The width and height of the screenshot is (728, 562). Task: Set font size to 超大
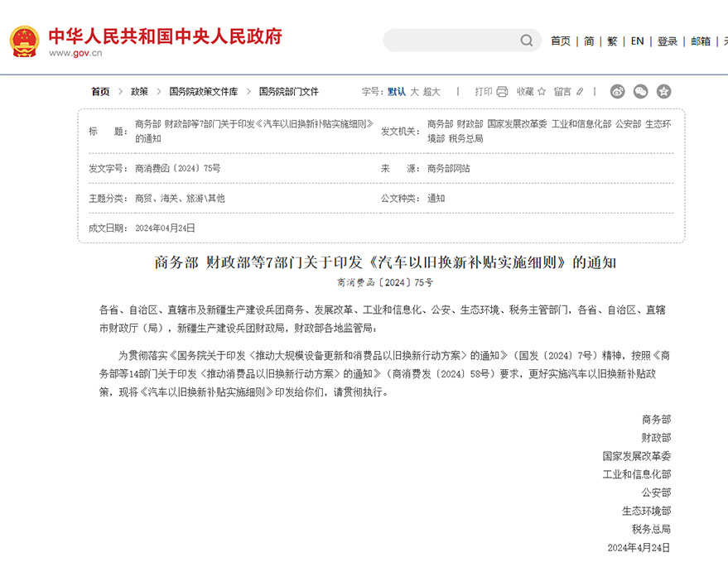431,92
